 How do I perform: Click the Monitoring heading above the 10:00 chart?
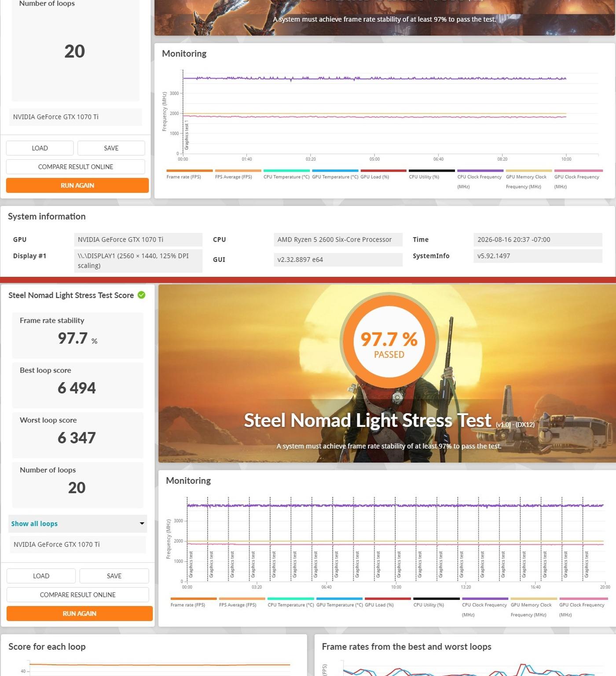click(184, 53)
